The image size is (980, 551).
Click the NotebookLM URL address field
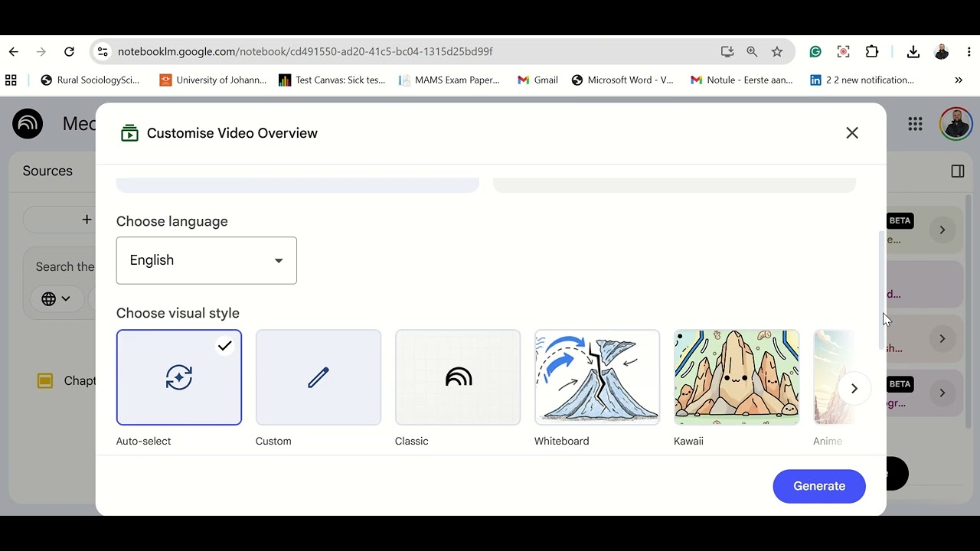(305, 52)
